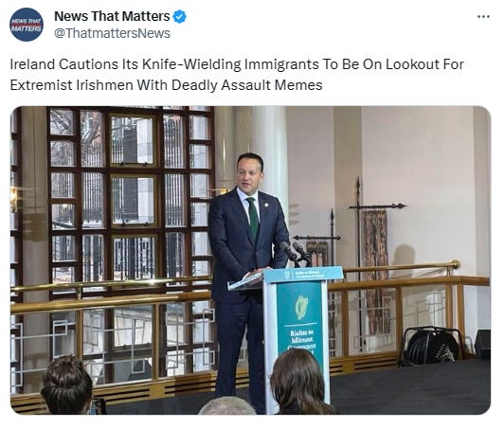This screenshot has height=429, width=504.
Task: Open the three-dot more options menu
Action: 483,17
